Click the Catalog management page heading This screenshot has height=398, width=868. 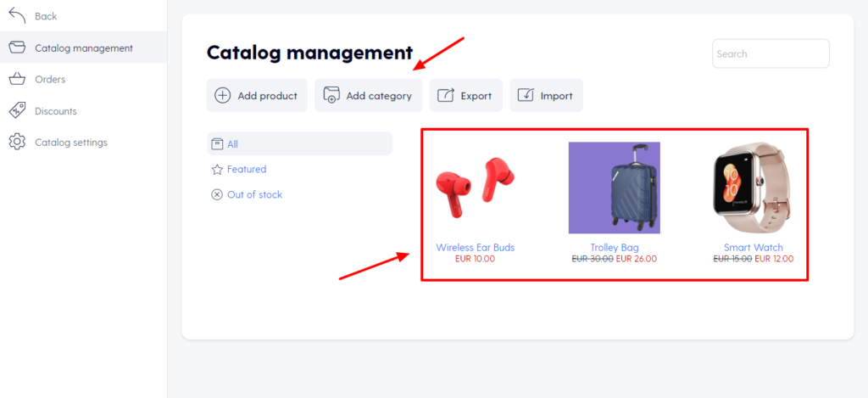tap(309, 53)
